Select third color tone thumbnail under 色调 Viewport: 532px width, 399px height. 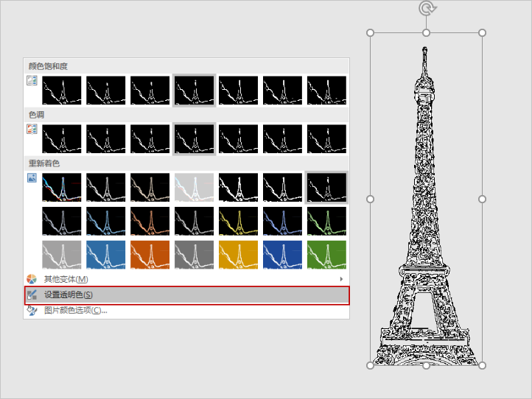(150, 138)
